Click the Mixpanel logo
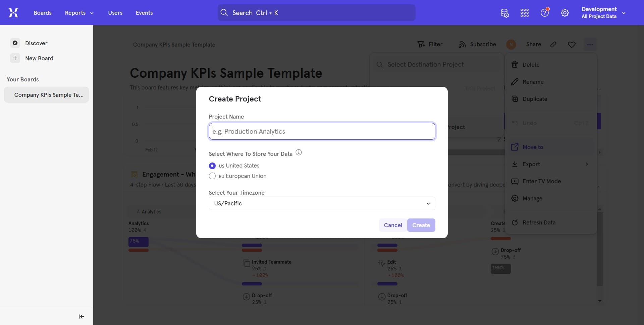 13,12
